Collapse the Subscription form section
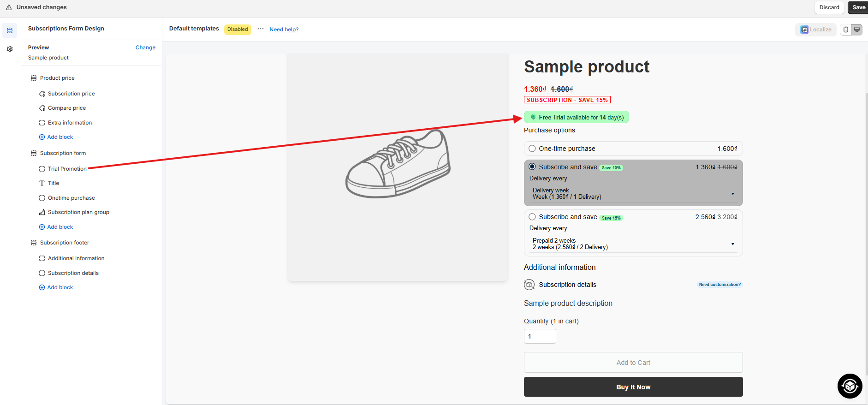The height and width of the screenshot is (405, 868). pyautogui.click(x=34, y=153)
